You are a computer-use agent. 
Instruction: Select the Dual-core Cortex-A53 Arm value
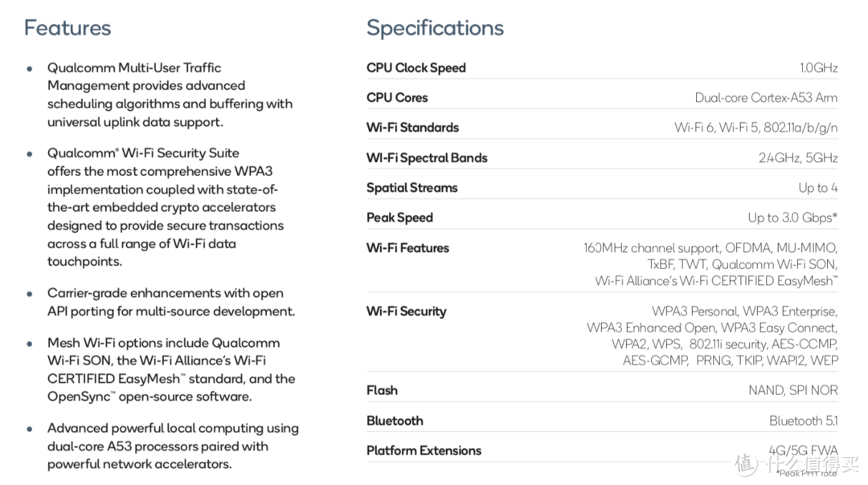(x=766, y=98)
